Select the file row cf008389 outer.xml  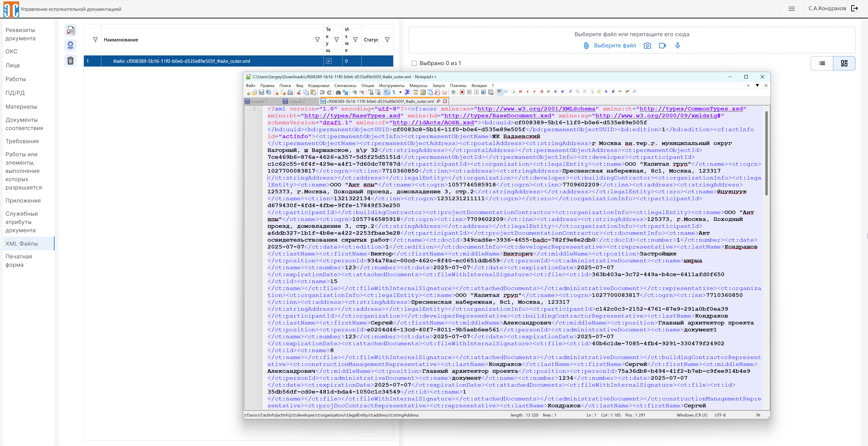point(239,61)
